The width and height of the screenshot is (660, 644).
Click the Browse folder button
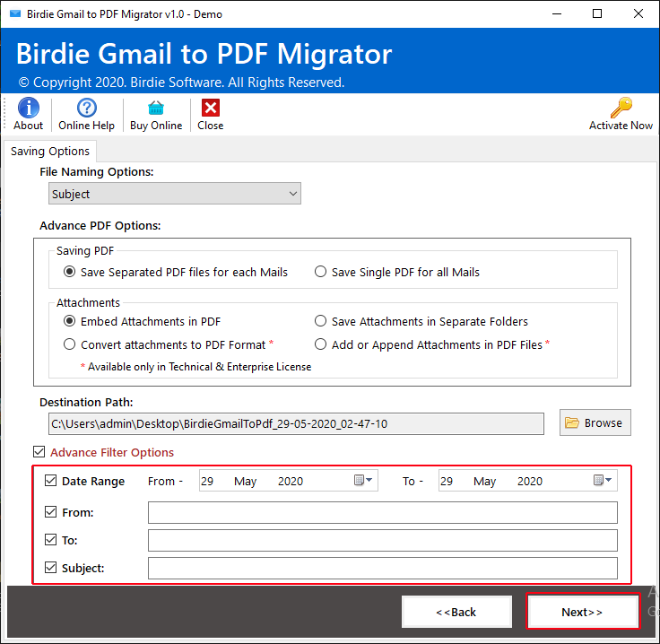click(x=595, y=422)
